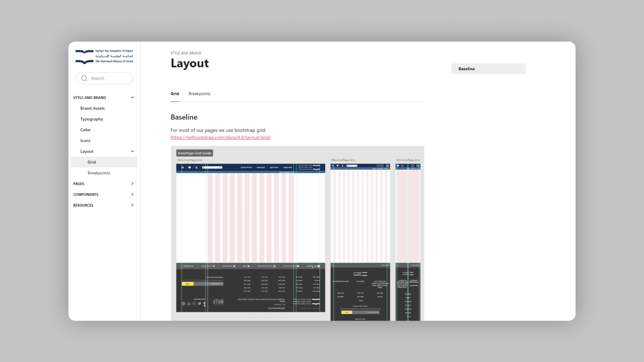
Task: Click the National Library of Israel logo
Action: (104, 57)
